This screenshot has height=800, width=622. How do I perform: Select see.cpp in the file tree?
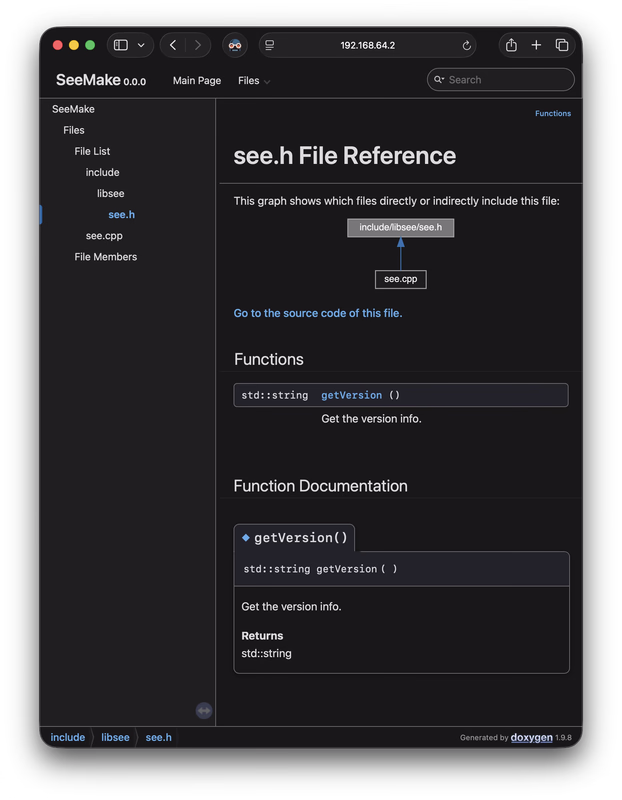104,236
